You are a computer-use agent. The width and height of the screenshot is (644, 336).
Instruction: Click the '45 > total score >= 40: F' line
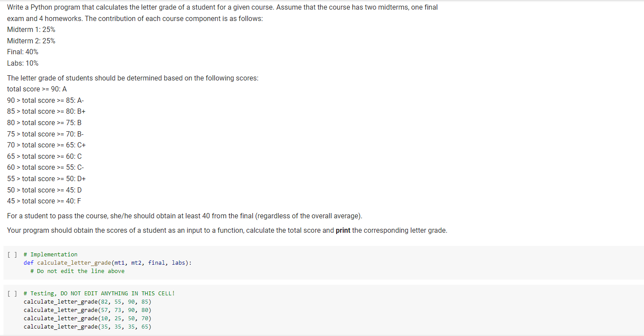coord(44,201)
